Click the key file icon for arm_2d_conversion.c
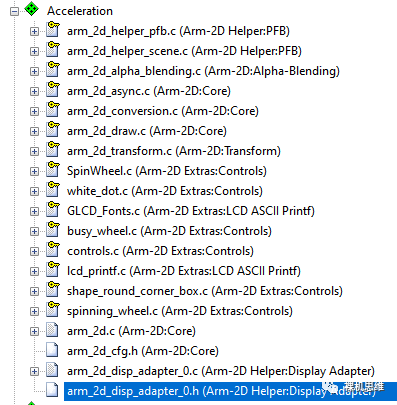The height and width of the screenshot is (405, 397). point(53,109)
